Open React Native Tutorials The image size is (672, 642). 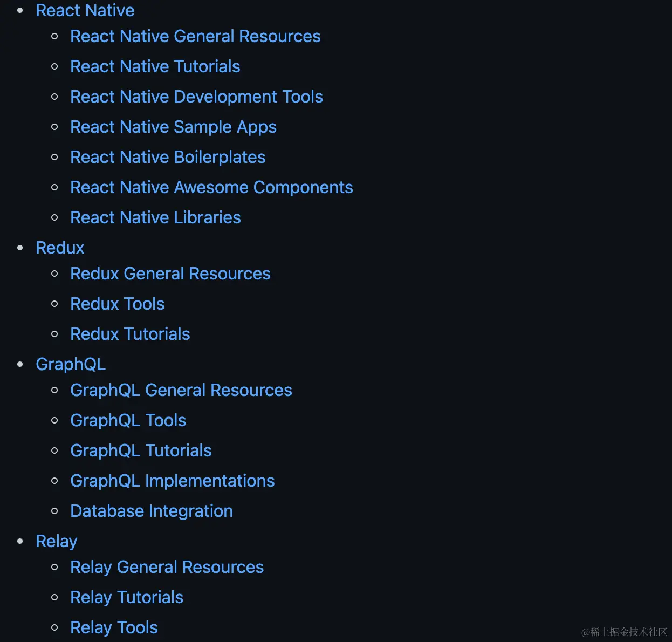click(x=155, y=66)
